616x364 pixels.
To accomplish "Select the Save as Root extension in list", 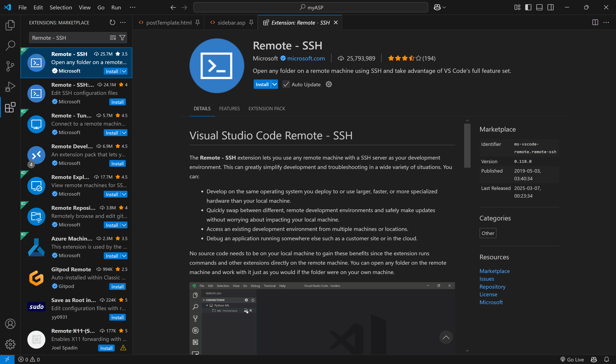I will [x=76, y=309].
